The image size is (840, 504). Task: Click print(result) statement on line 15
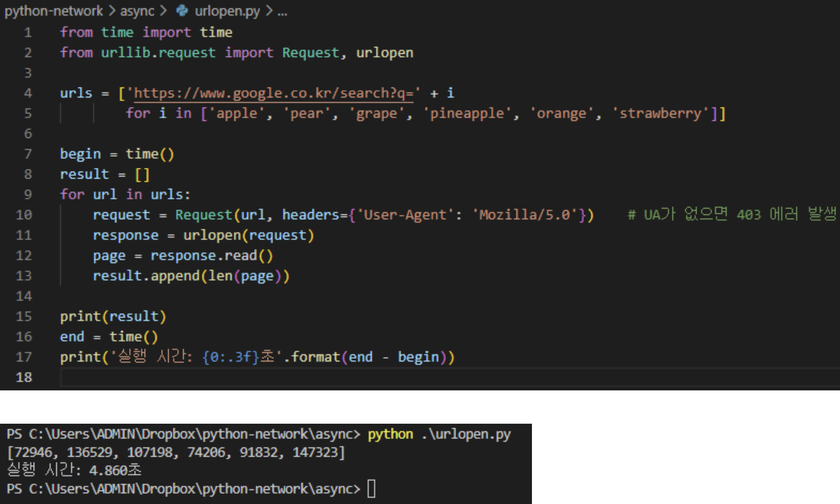point(113,316)
